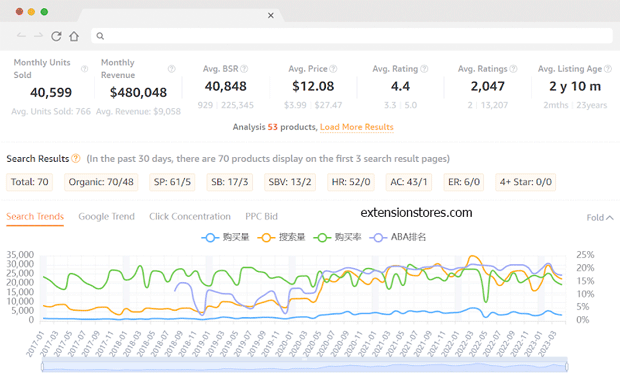Click the browser back arrow
Viewport: 620px width, 388px height.
click(21, 36)
